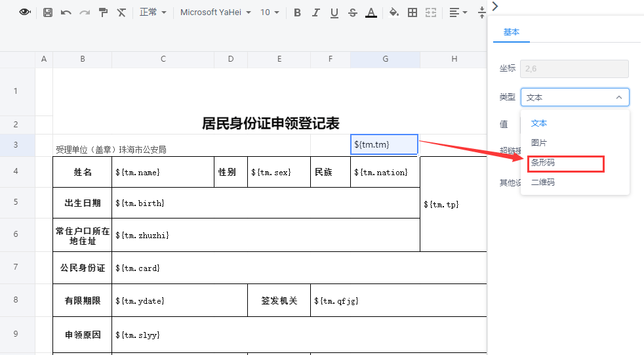The height and width of the screenshot is (355, 644).
Task: Choose 图片 in type list
Action: (575, 143)
